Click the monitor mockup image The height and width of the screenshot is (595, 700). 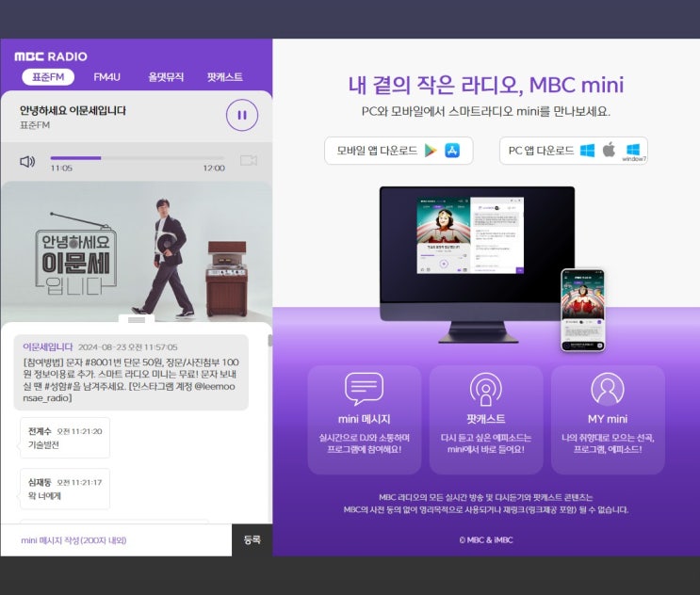point(478,264)
